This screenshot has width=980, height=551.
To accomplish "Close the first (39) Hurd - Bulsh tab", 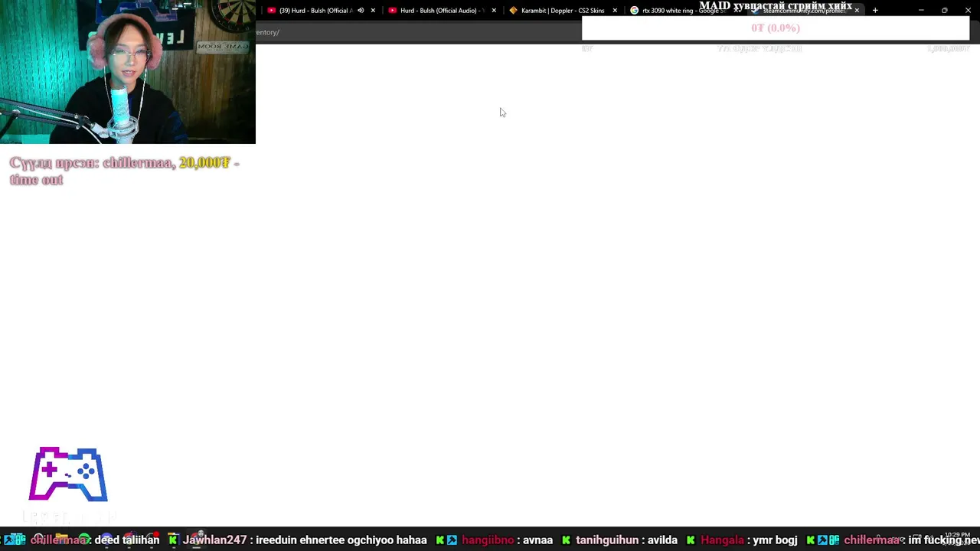I will [x=373, y=11].
